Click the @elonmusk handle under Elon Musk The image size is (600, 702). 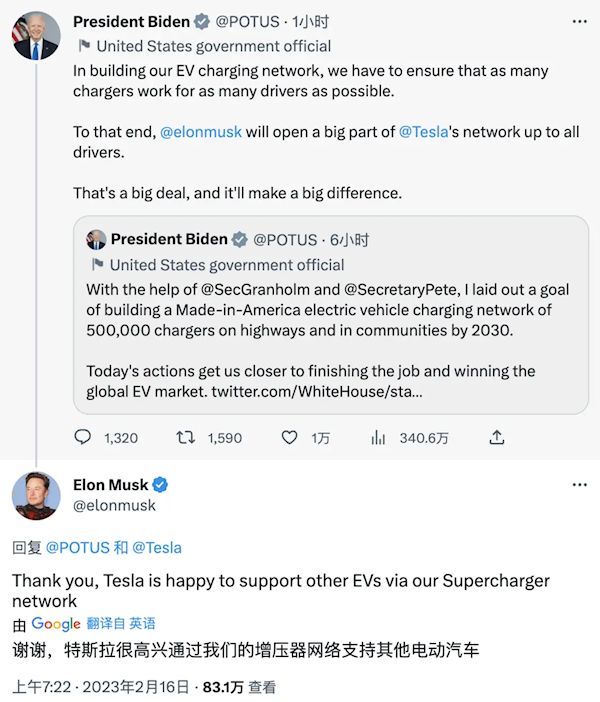point(114,505)
